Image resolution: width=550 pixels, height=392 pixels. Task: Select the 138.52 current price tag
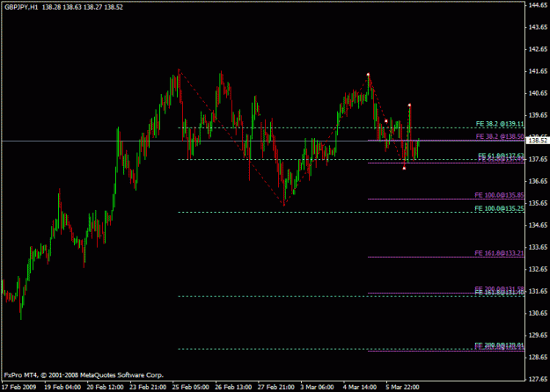(x=538, y=141)
